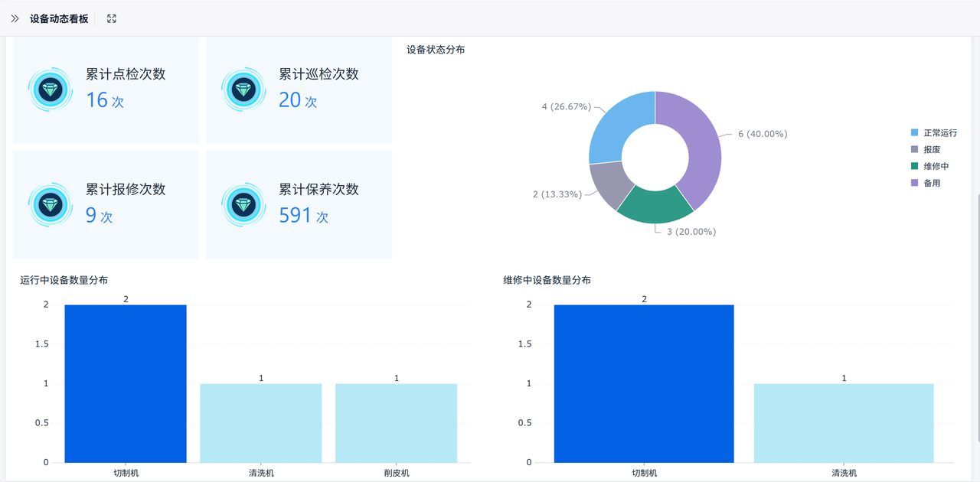
Task: Click the diamond icon in 累计保养次数 card
Action: (243, 204)
